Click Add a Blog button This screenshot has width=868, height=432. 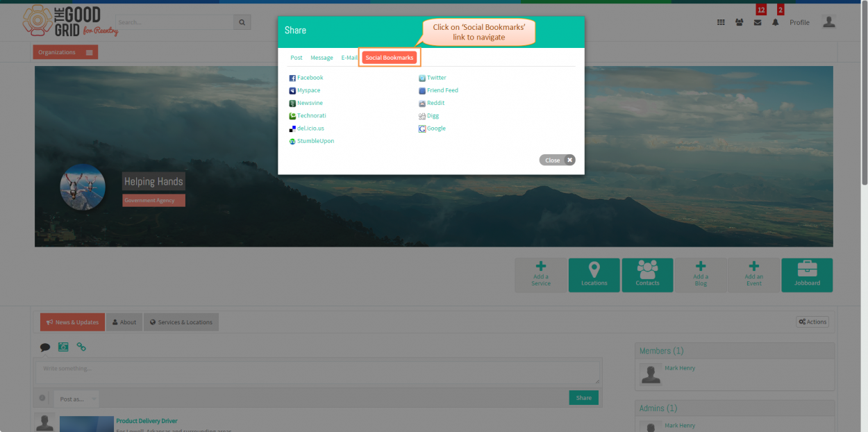[701, 275]
